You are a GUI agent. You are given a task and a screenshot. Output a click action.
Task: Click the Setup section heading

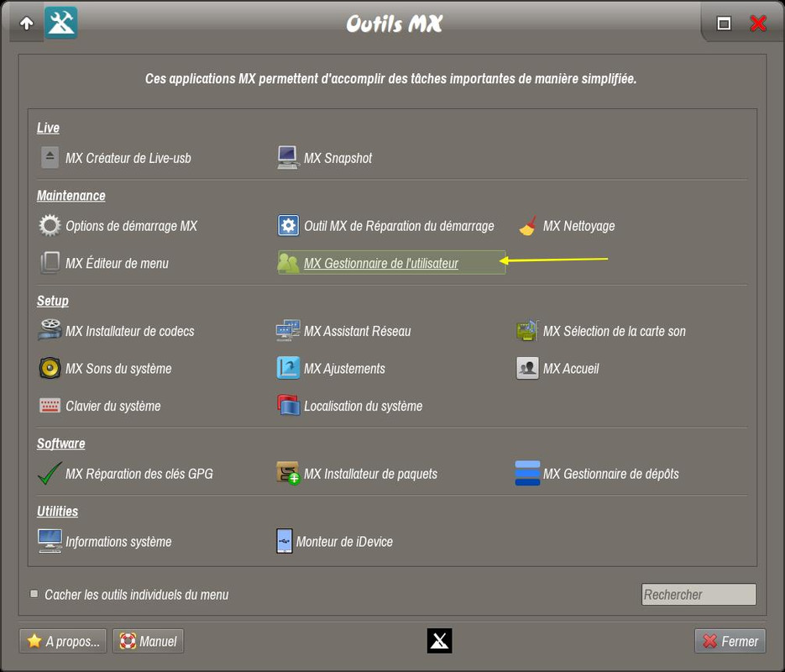coord(53,301)
